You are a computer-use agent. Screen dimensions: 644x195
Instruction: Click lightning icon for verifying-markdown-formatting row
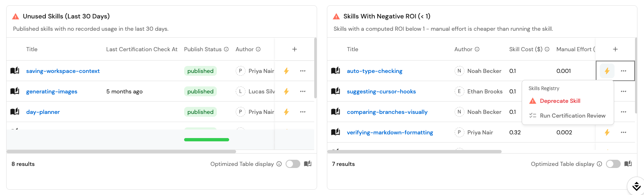[x=607, y=132]
